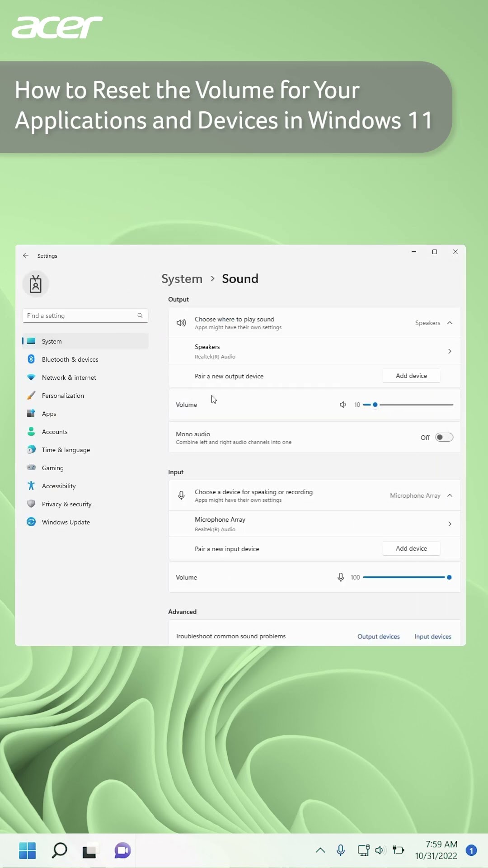Open the user profile avatar
This screenshot has height=868, width=488.
click(36, 284)
